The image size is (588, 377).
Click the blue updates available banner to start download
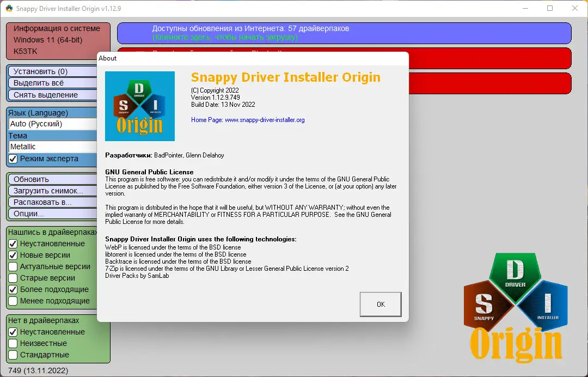(x=344, y=33)
